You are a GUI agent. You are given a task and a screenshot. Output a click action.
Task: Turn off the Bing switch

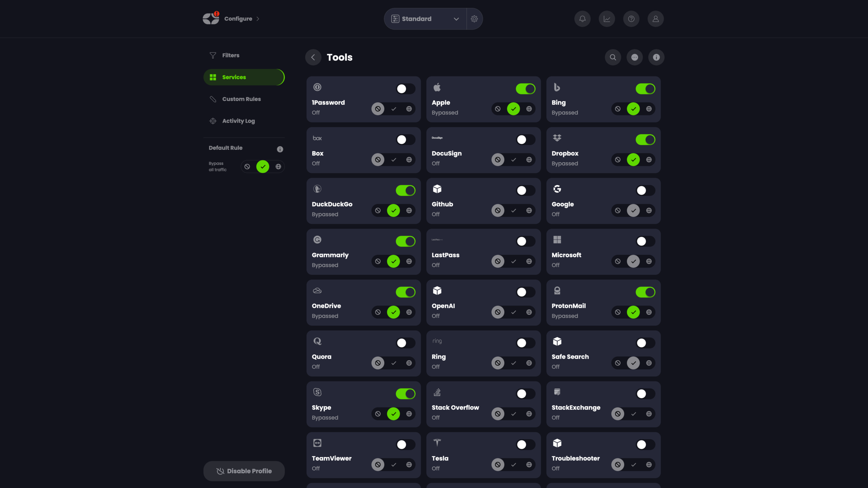click(x=645, y=89)
